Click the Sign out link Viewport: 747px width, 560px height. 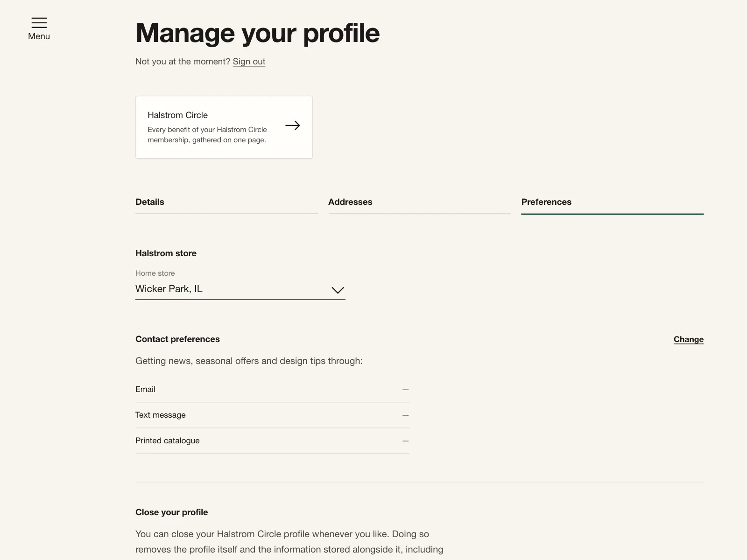point(249,62)
